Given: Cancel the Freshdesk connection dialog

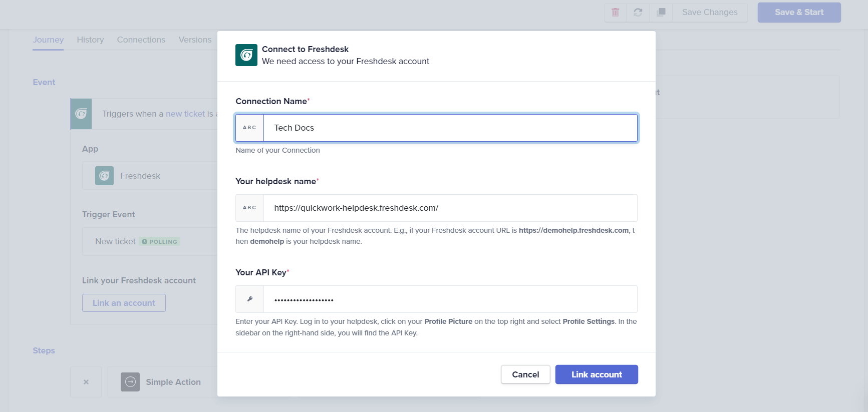Looking at the screenshot, I should point(525,374).
